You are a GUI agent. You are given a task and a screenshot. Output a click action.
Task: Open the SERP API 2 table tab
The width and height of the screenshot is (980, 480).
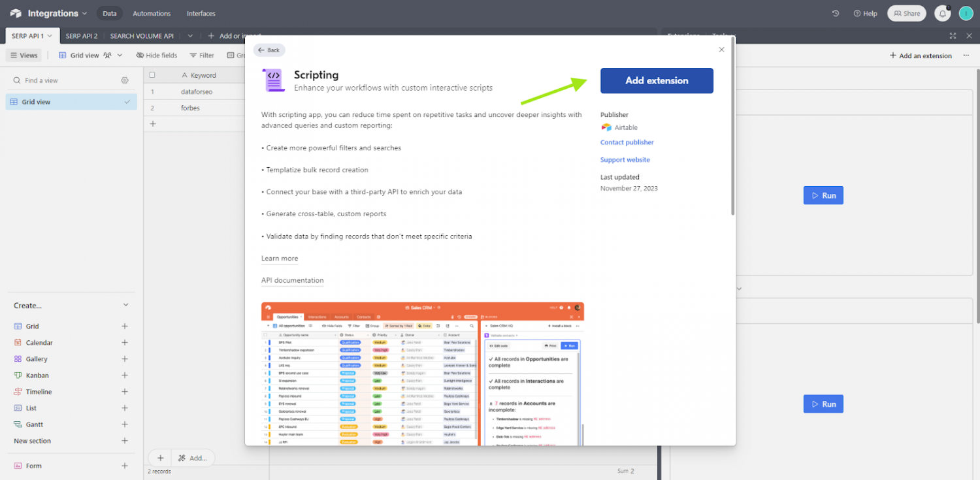81,36
